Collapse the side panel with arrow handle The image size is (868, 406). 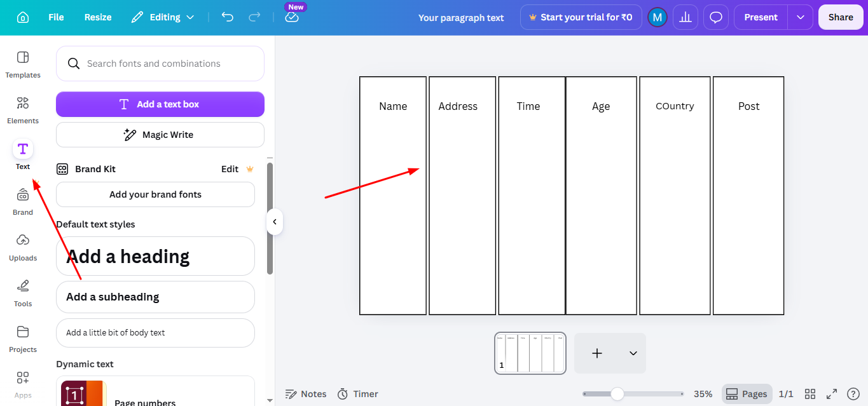pyautogui.click(x=274, y=222)
